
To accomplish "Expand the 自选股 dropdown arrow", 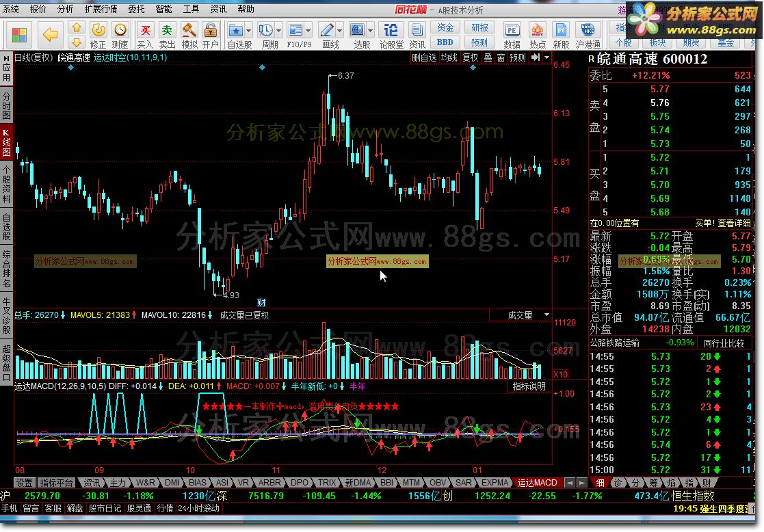I will pos(248,30).
